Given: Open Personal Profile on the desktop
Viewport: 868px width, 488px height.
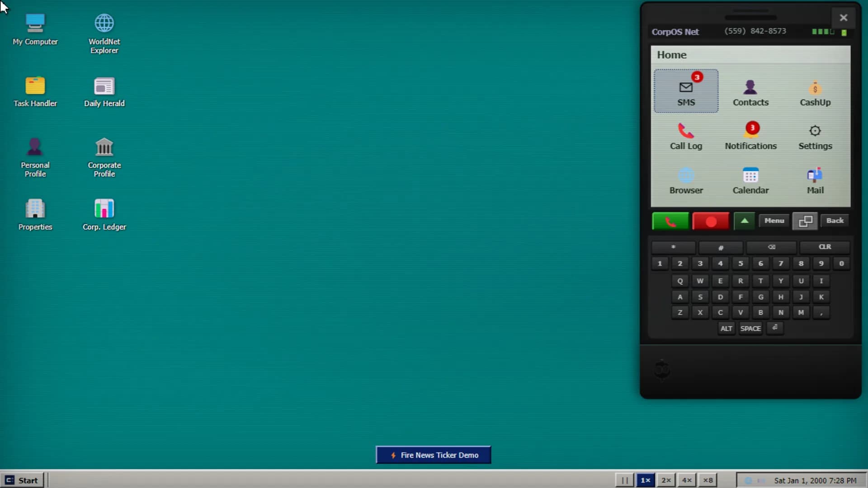Looking at the screenshot, I should click(x=35, y=158).
